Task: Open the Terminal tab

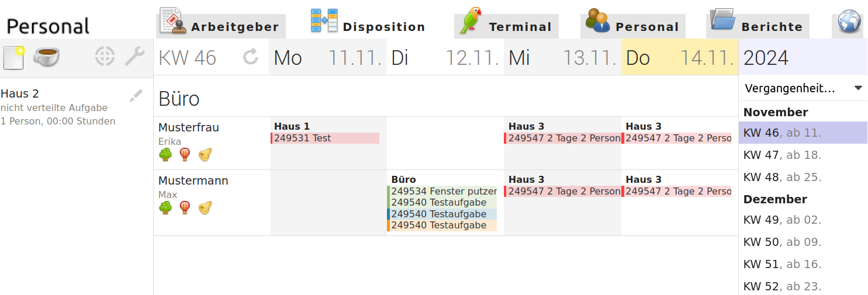Action: (x=506, y=25)
